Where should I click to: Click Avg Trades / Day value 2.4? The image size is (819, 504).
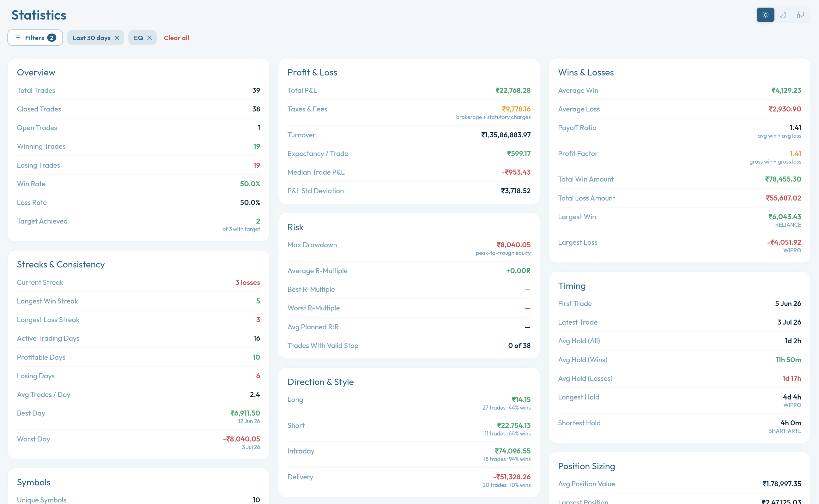(255, 394)
